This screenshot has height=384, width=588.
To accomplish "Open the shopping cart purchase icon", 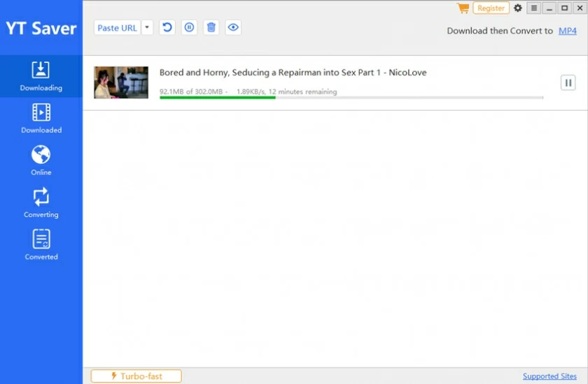I will coord(463,8).
